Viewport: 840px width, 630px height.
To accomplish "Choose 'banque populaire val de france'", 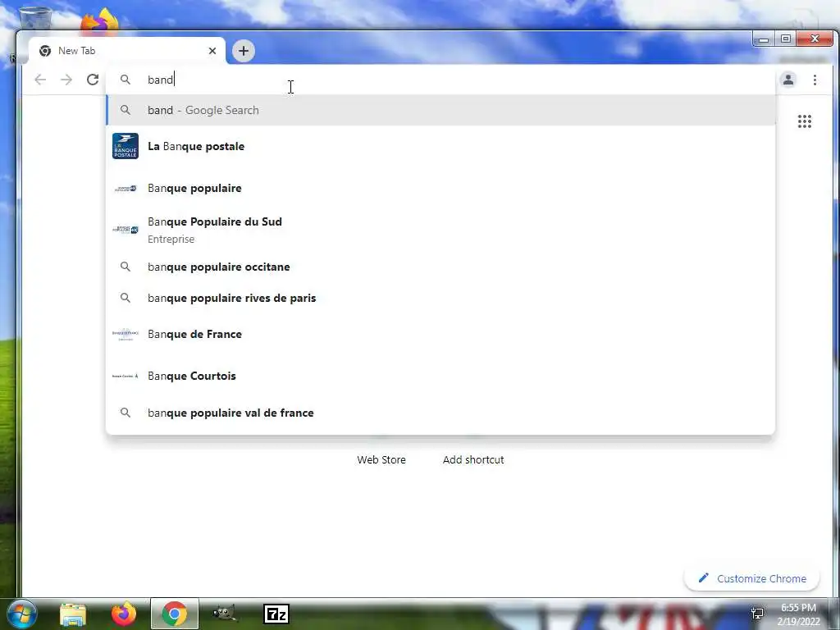I will click(441, 413).
